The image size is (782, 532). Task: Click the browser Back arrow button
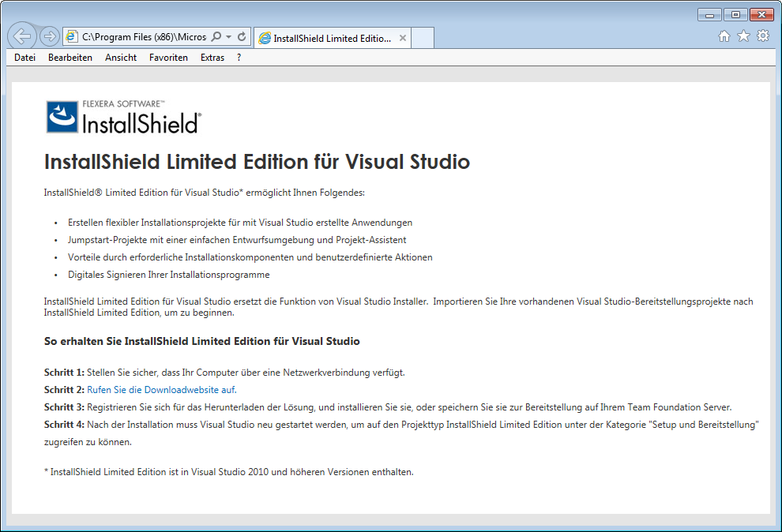[x=22, y=36]
